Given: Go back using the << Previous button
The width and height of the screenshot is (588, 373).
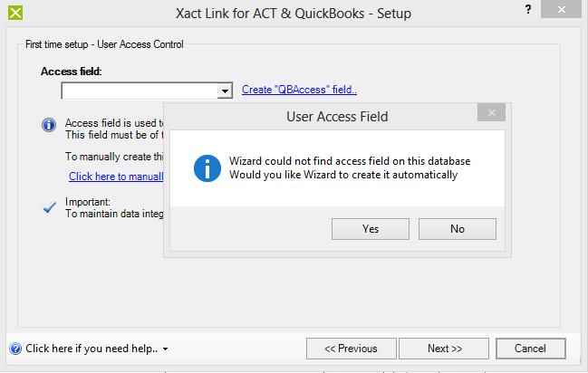Looking at the screenshot, I should tap(351, 349).
